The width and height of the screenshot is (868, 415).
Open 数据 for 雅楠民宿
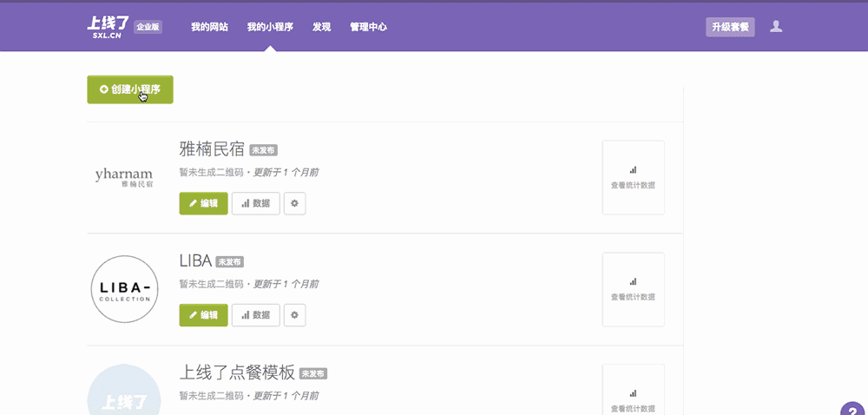pyautogui.click(x=256, y=204)
